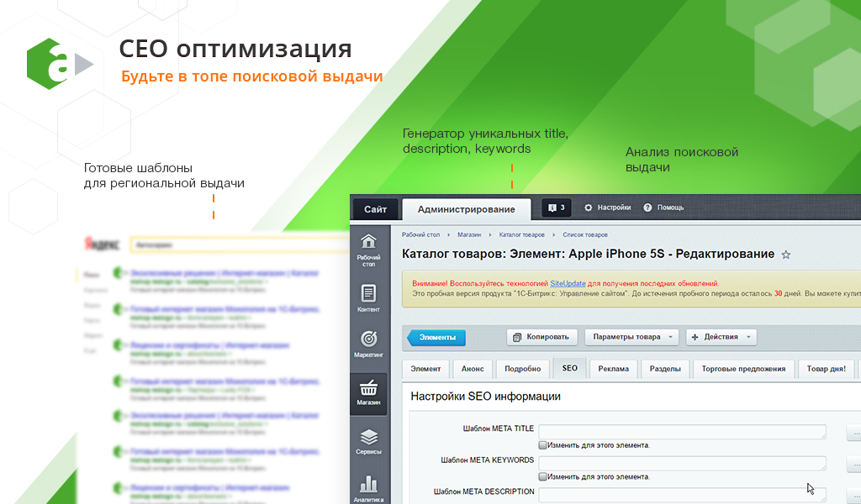
Task: Open notifications counter showing 3
Action: 554,207
